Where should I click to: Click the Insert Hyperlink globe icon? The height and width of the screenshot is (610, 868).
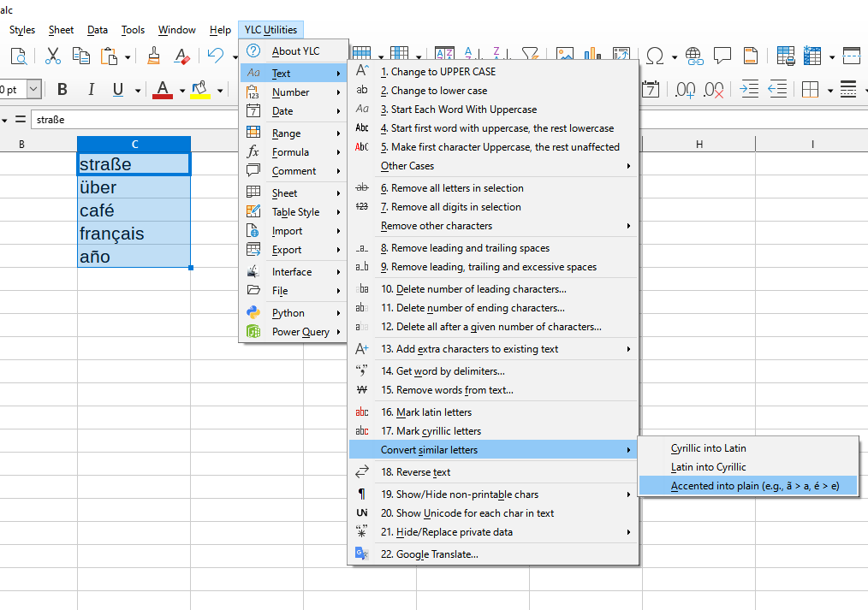(693, 56)
